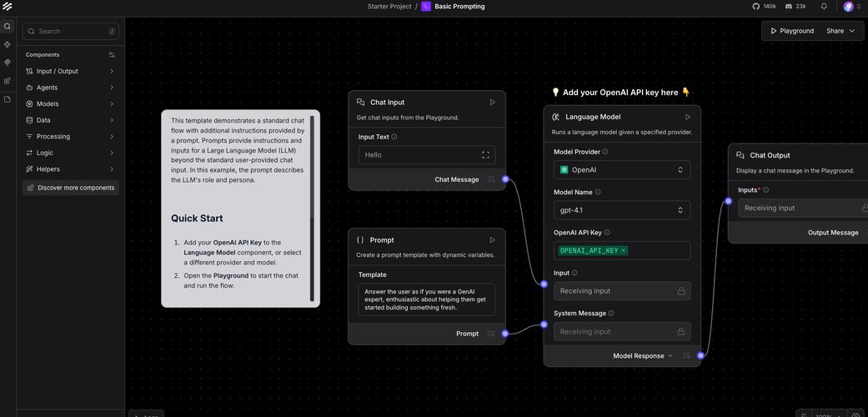Expand the Models category

(70, 103)
